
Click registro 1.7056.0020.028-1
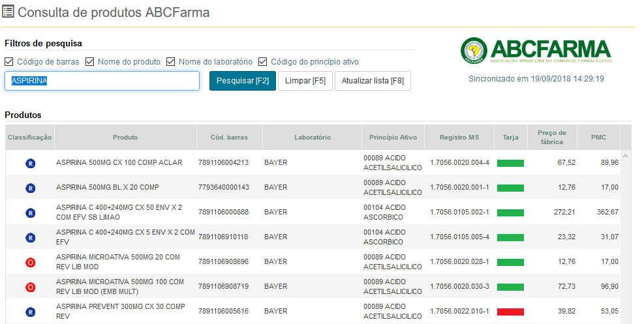459,261
